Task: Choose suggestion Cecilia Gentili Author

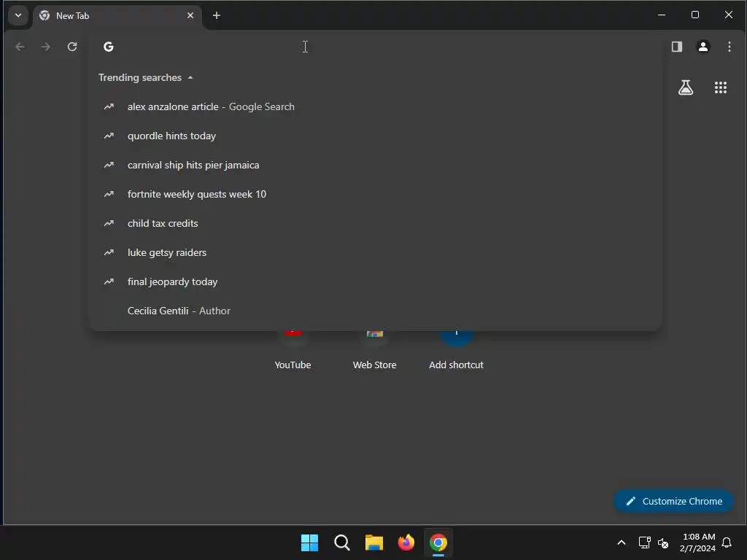Action: [x=375, y=311]
